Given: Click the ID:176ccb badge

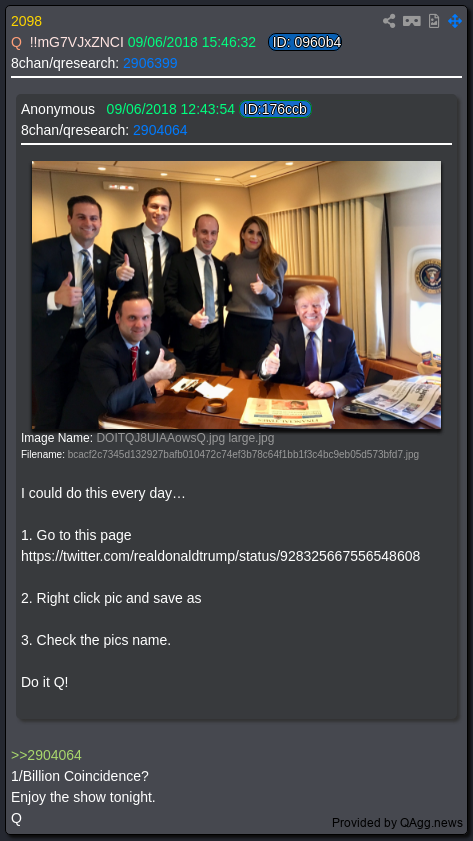Looking at the screenshot, I should (x=275, y=109).
